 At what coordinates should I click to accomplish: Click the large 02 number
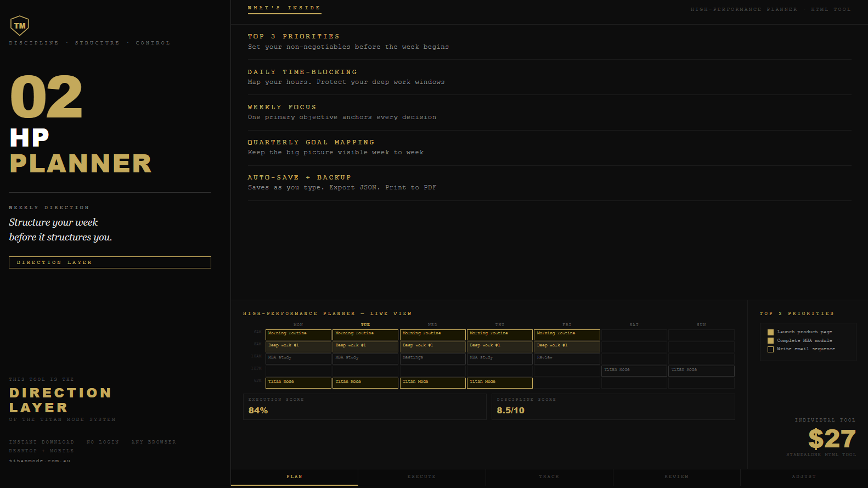[46, 97]
